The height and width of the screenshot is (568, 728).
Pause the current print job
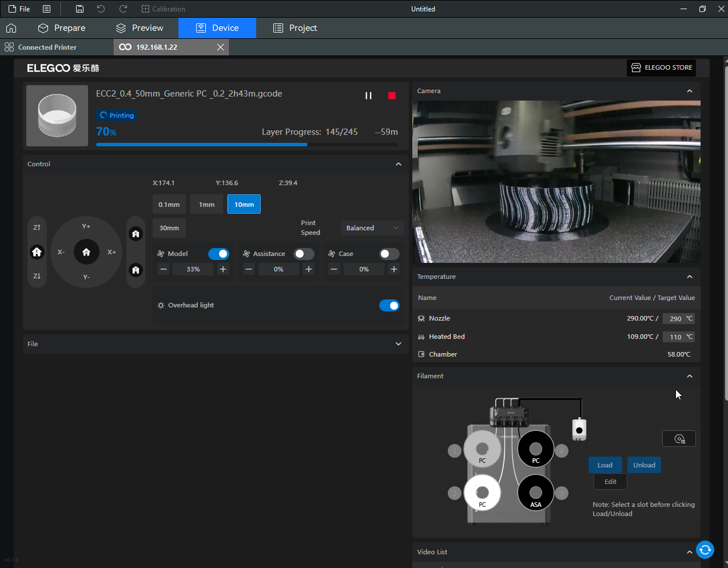(x=368, y=95)
